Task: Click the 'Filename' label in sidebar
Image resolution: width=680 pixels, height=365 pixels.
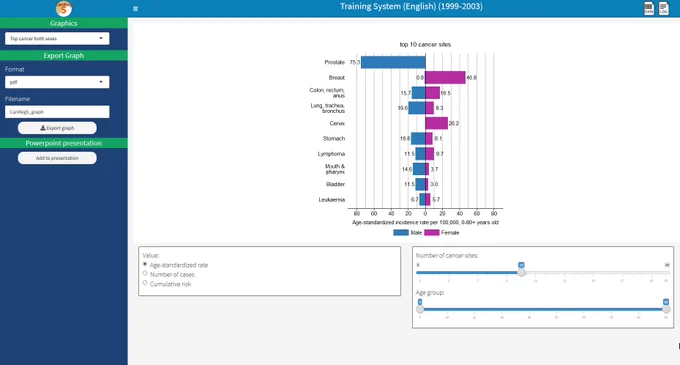Action: [17, 99]
